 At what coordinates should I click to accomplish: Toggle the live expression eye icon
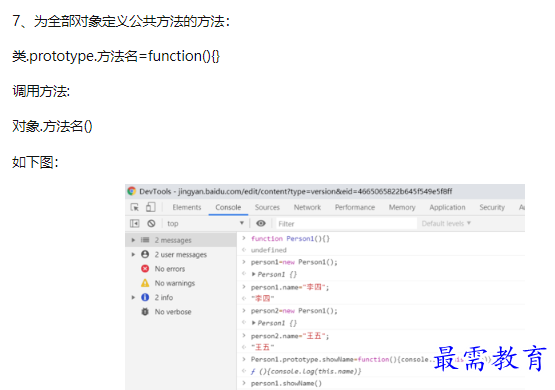(261, 223)
